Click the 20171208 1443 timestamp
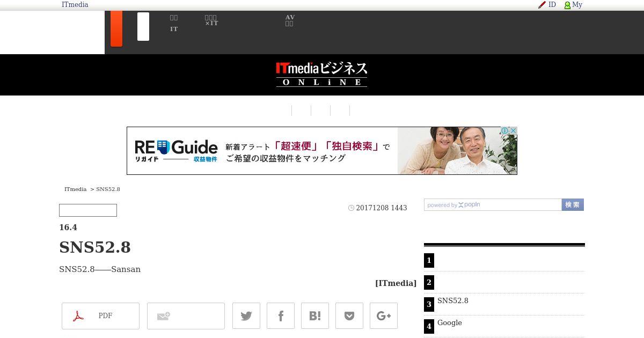 pyautogui.click(x=382, y=208)
